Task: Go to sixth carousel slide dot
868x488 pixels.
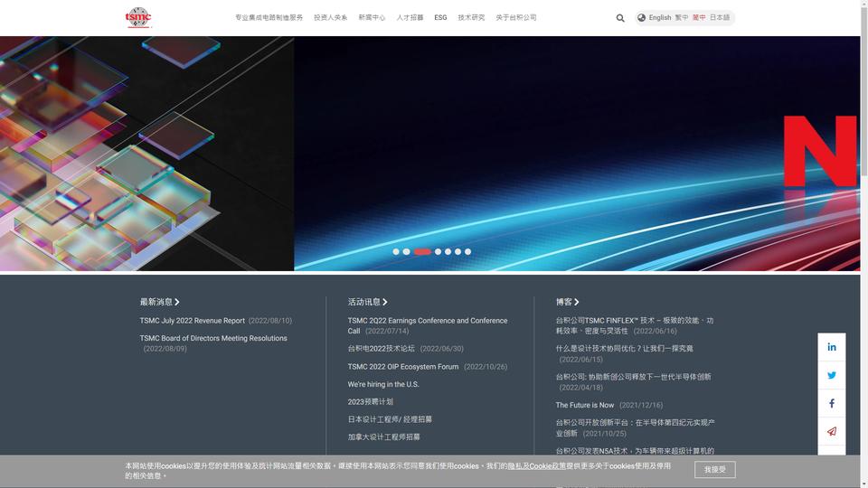Action: click(458, 252)
